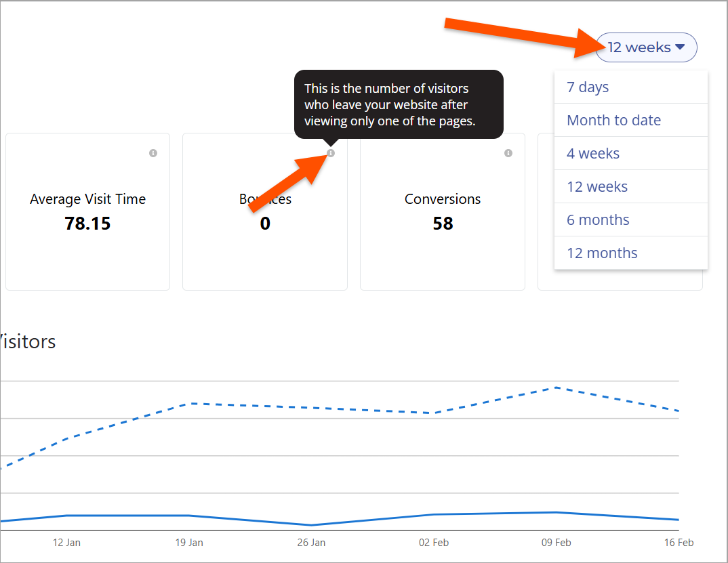Select 4 weeks from the list
This screenshot has width=728, height=563.
pos(593,153)
